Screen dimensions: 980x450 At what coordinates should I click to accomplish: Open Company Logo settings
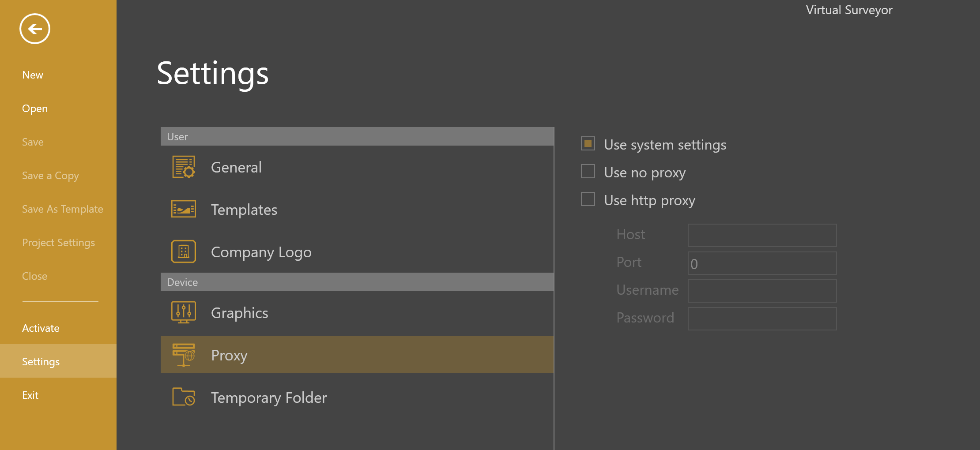tap(183, 251)
